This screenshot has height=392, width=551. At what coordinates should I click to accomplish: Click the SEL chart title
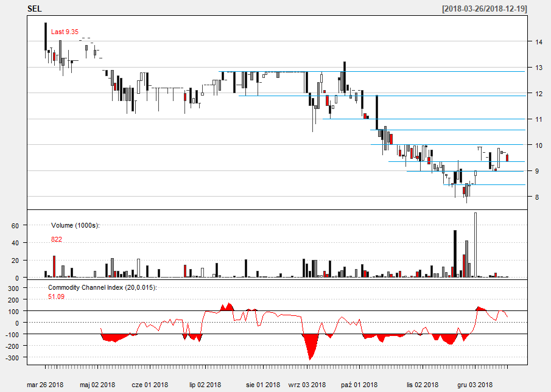tap(35, 9)
